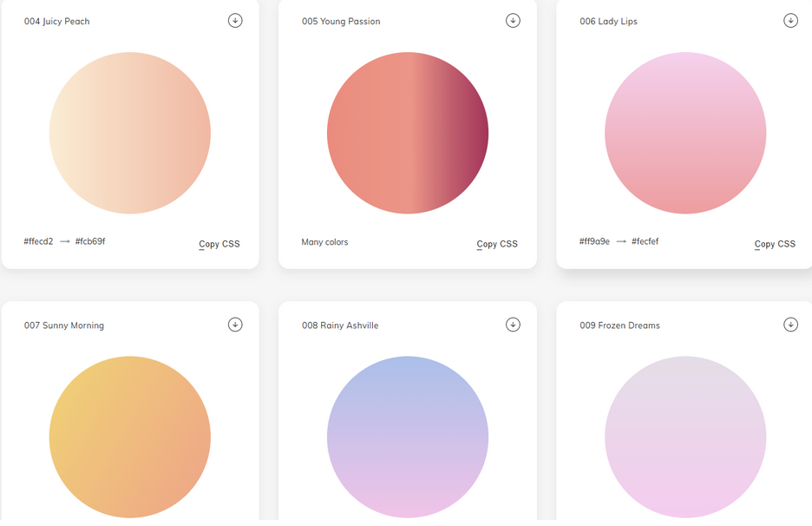Download the 006 Lady Lips gradient
This screenshot has height=526, width=812.
790,21
